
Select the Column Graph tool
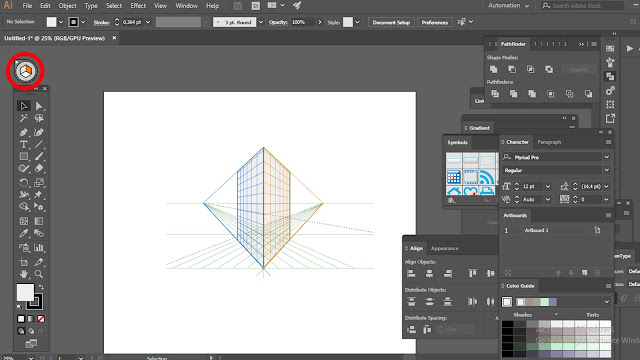coord(39,247)
